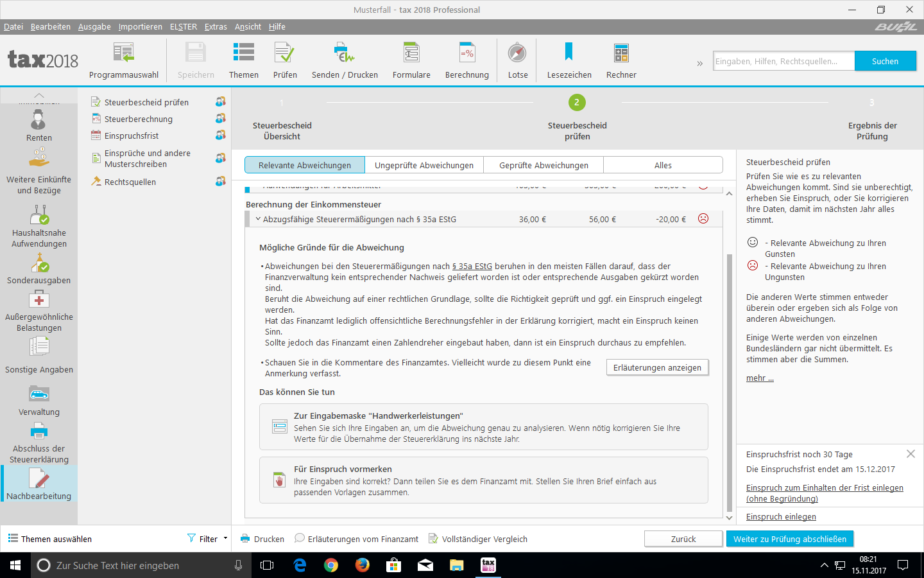The image size is (924, 578).
Task: Launch the Lotse compass icon
Action: (517, 53)
